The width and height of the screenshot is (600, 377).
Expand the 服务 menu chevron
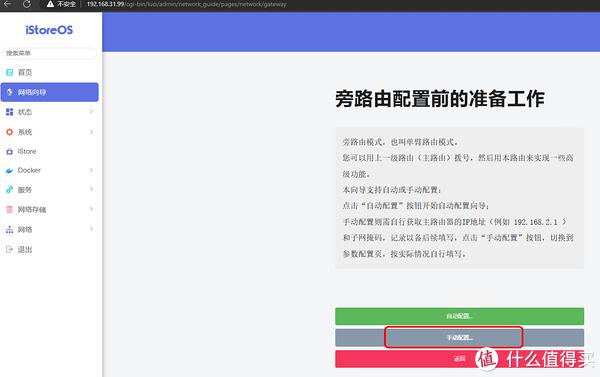click(x=91, y=189)
